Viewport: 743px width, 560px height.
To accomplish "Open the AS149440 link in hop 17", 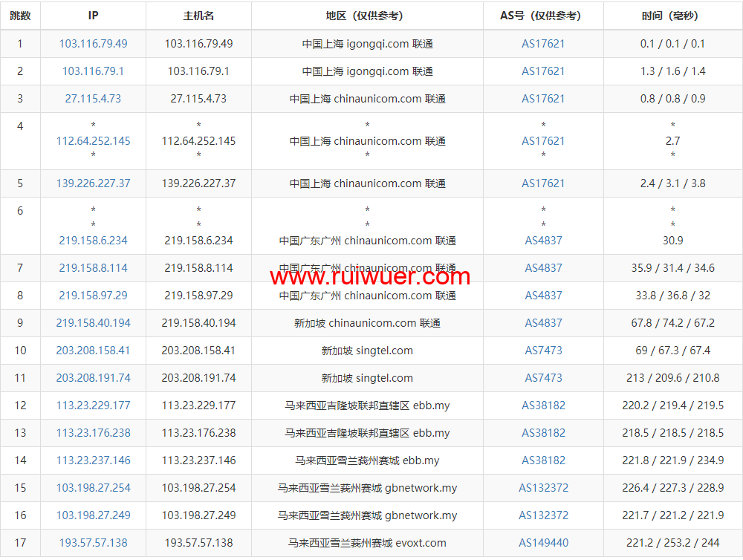I will [x=543, y=543].
